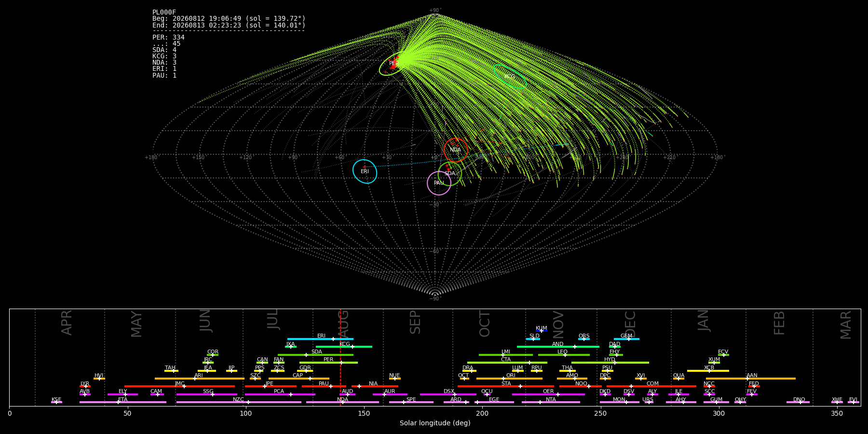Click the pink PAU radiant circle

coord(439,183)
